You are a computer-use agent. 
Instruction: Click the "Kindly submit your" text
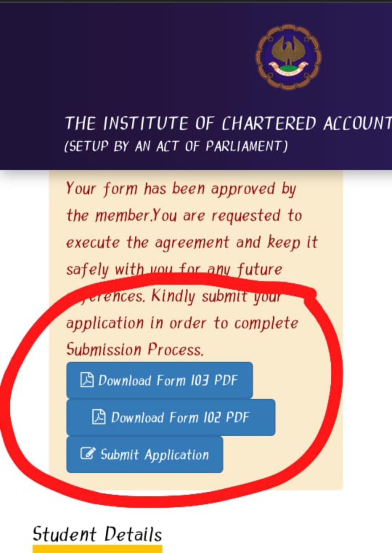tap(216, 296)
